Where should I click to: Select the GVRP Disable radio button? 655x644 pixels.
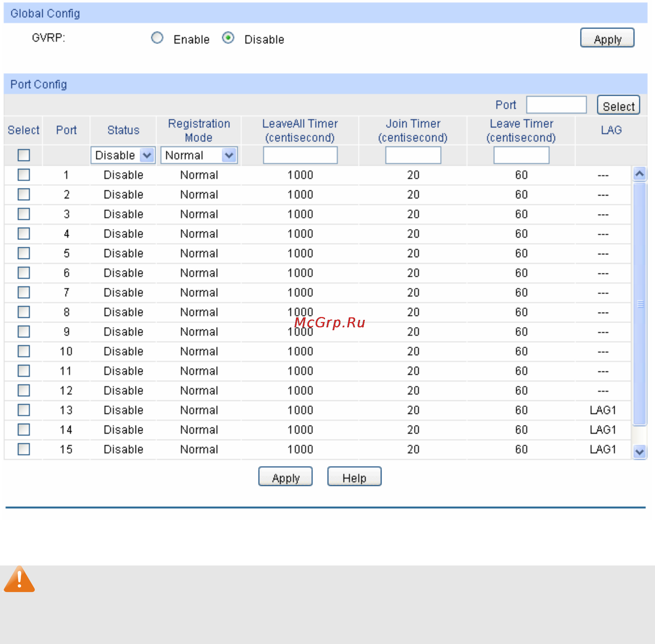[x=228, y=38]
